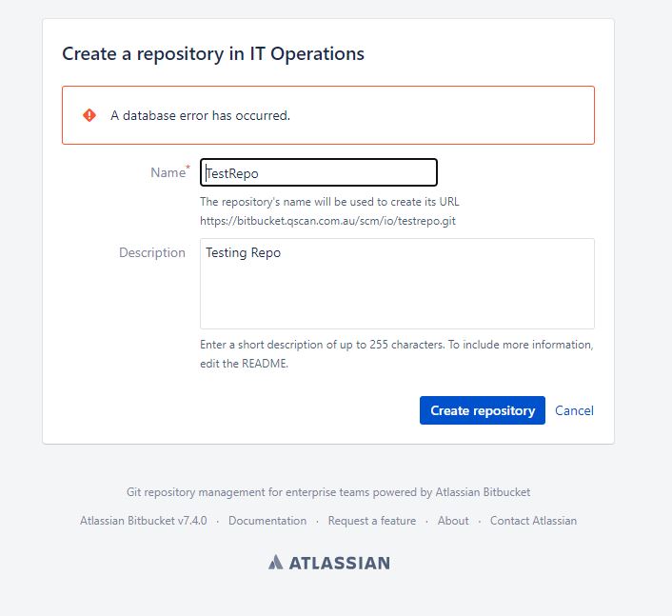672x616 pixels.
Task: Open the Documentation footer link
Action: 267,521
